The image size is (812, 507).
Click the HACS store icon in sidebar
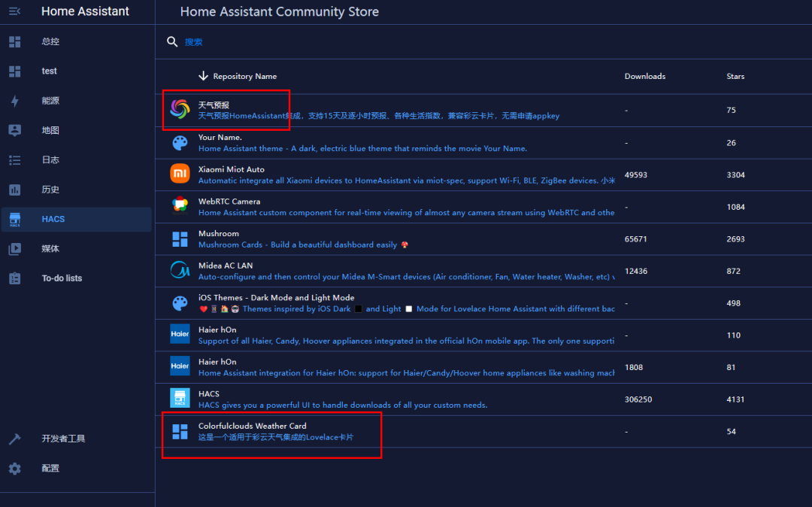tap(14, 219)
